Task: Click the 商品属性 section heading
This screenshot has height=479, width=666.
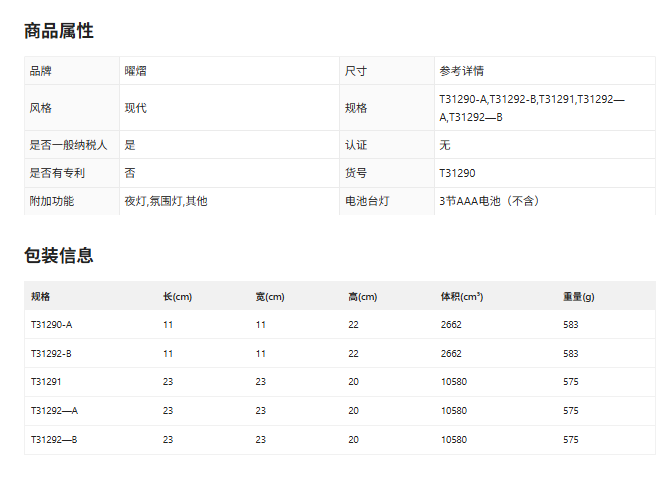Action: tap(59, 31)
